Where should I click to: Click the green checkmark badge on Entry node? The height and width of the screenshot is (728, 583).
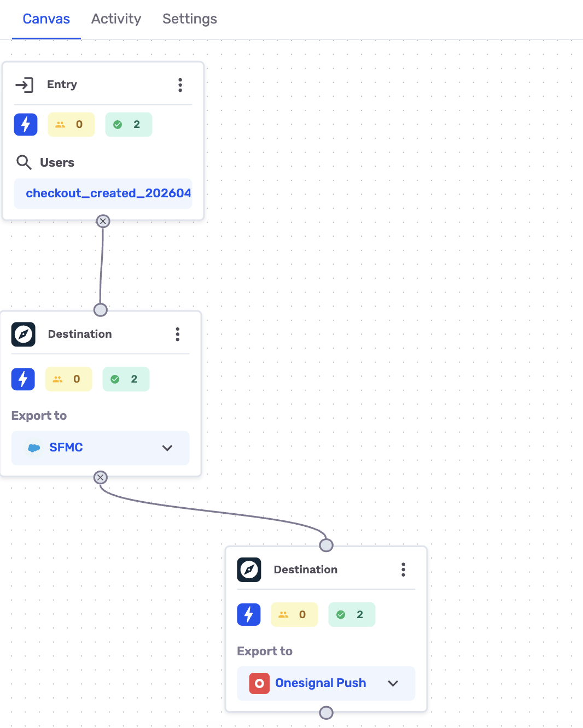(128, 124)
